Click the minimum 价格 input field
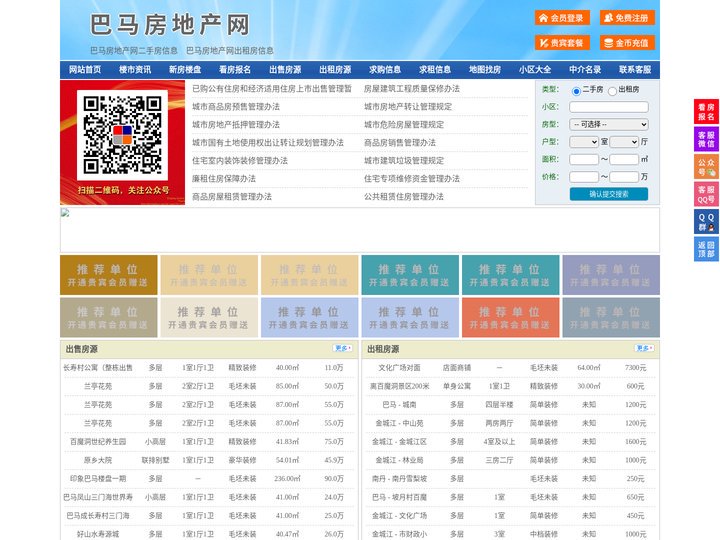720x540 pixels. coord(584,177)
